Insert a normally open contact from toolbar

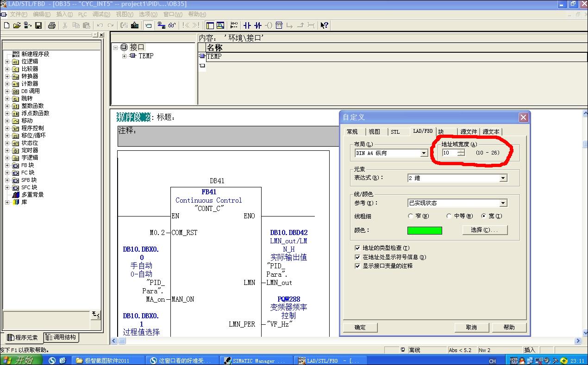(247, 25)
